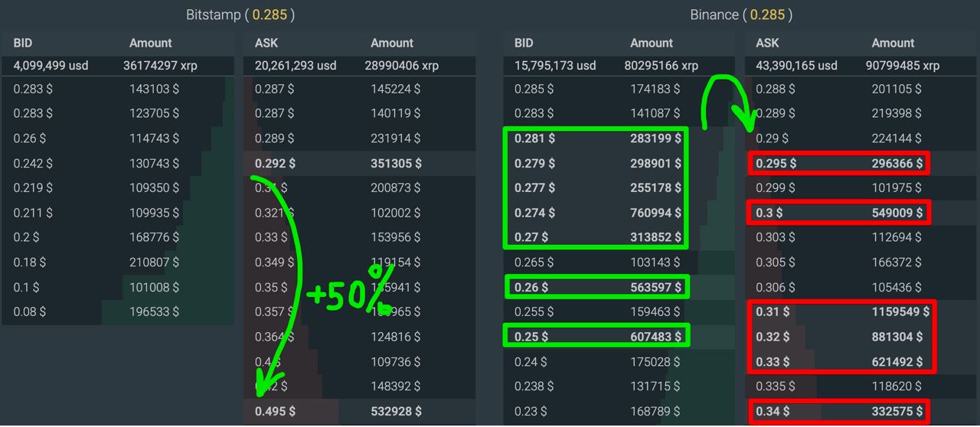980x427 pixels.
Task: Click ask amount 145224 $
Action: 395,89
